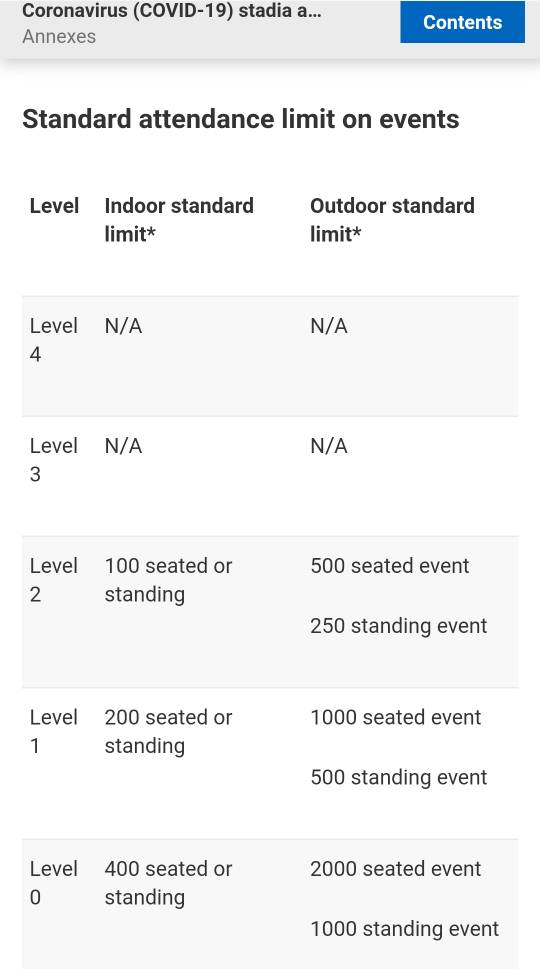540x969 pixels.
Task: Select the Level 1 row label
Action: (x=54, y=731)
